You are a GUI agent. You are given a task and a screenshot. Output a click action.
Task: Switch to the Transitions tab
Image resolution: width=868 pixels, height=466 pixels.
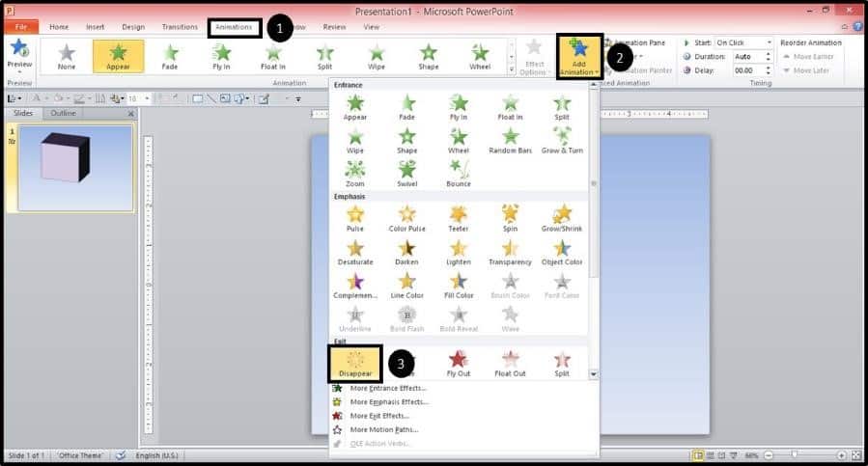[x=180, y=27]
